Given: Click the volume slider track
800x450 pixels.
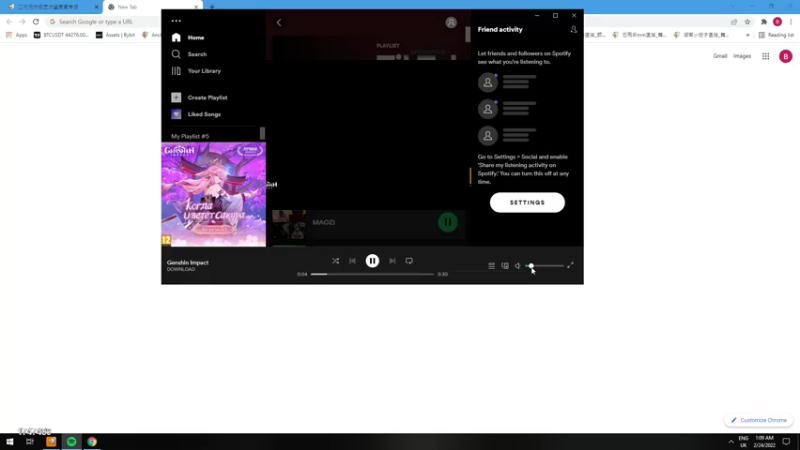Looking at the screenshot, I should coord(544,266).
